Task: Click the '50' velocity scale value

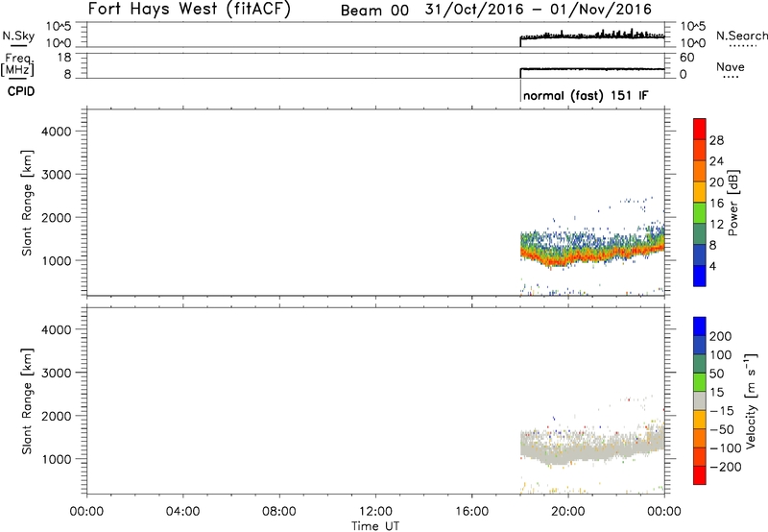Action: coord(716,374)
